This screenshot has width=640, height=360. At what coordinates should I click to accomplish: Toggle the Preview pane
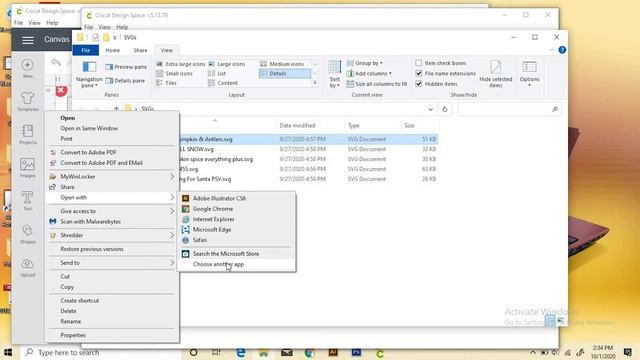coord(126,67)
